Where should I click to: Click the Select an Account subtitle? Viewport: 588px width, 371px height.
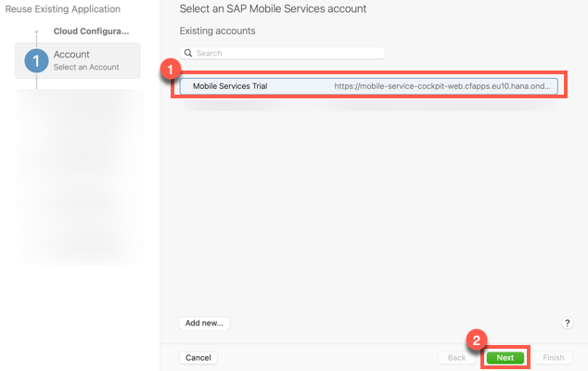pyautogui.click(x=86, y=67)
